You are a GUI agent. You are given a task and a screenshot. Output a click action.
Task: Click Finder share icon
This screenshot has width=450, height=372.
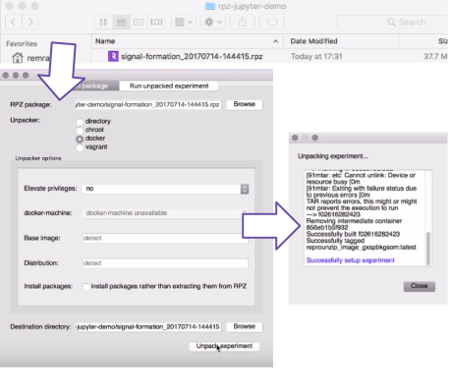tap(242, 22)
